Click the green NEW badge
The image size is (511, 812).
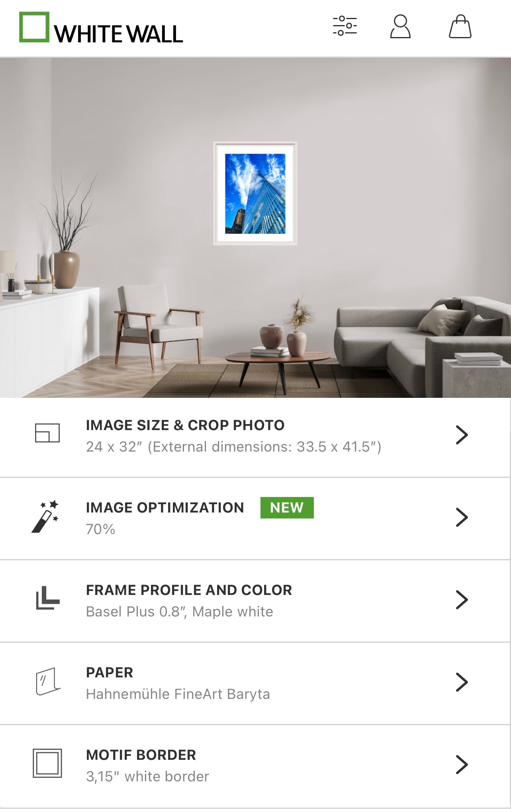pyautogui.click(x=287, y=508)
